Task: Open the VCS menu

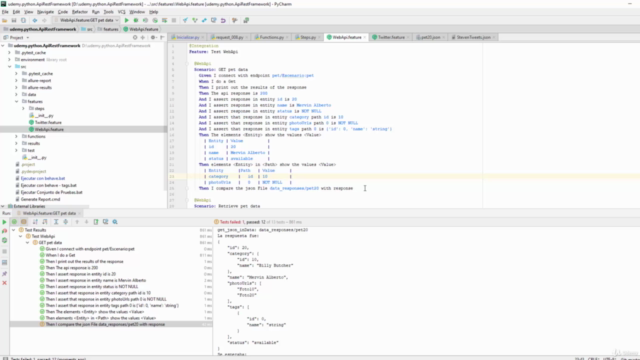Action: pyautogui.click(x=121, y=12)
